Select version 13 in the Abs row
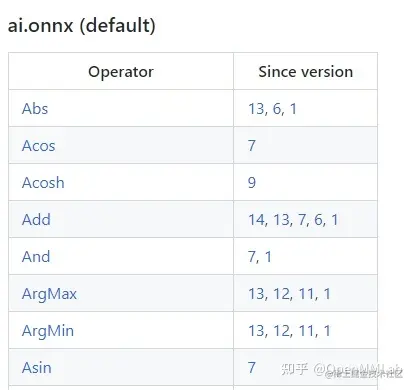This screenshot has width=414, height=390. click(x=256, y=109)
